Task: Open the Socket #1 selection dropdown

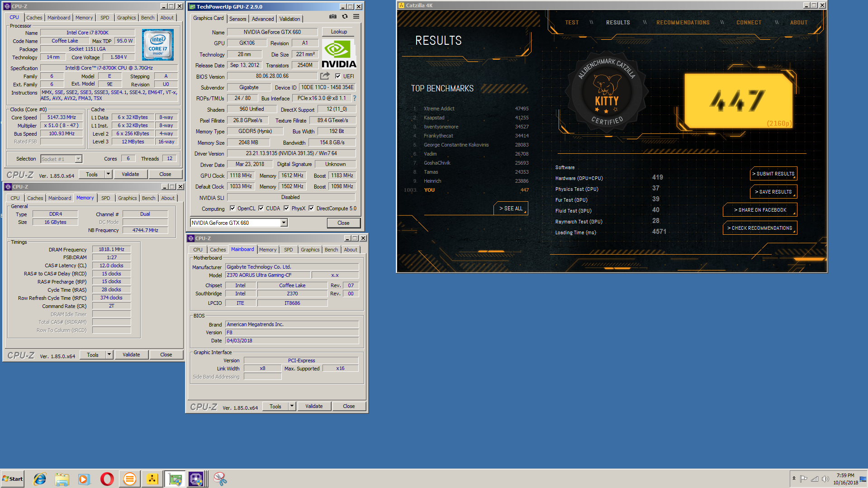Action: pyautogui.click(x=78, y=159)
